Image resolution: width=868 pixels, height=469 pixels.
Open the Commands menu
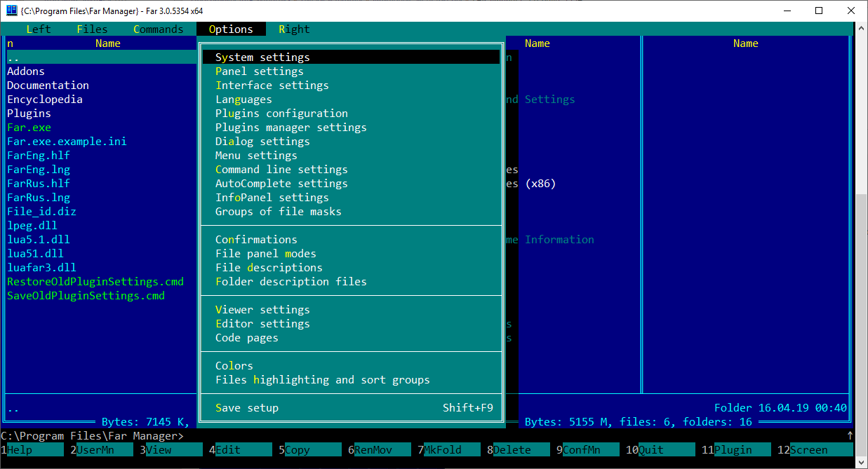(x=158, y=29)
